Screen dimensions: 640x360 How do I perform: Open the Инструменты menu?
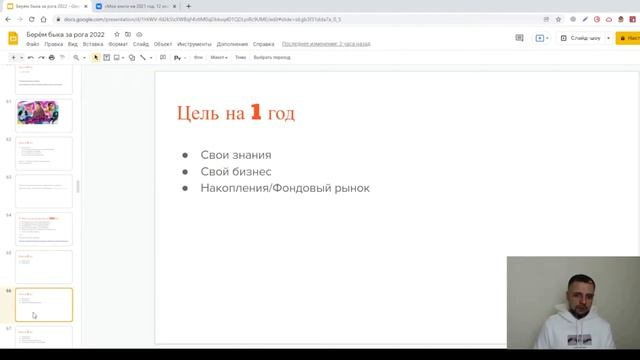point(194,44)
